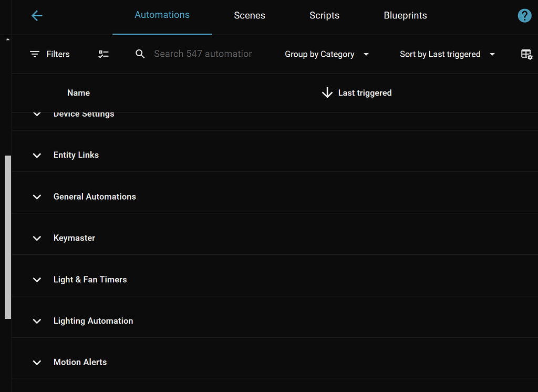
Task: Click the scrollbar up arrow
Action: click(x=7, y=40)
